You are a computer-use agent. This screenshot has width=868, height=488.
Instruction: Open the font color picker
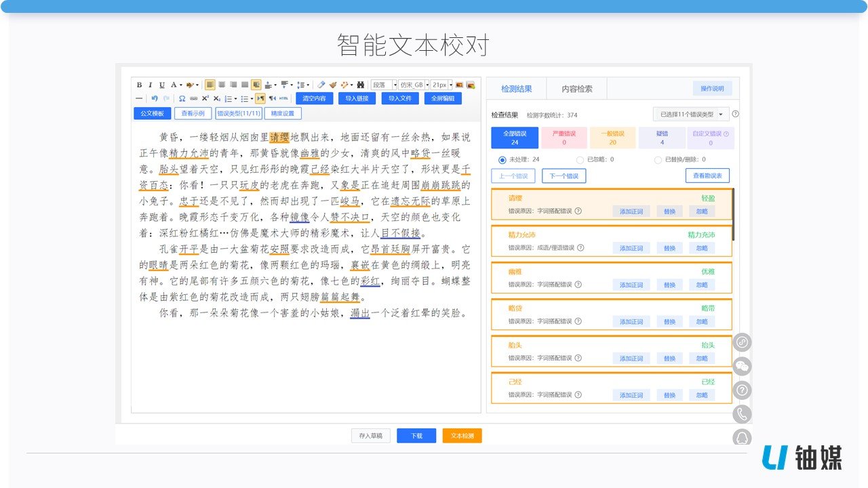pyautogui.click(x=175, y=84)
